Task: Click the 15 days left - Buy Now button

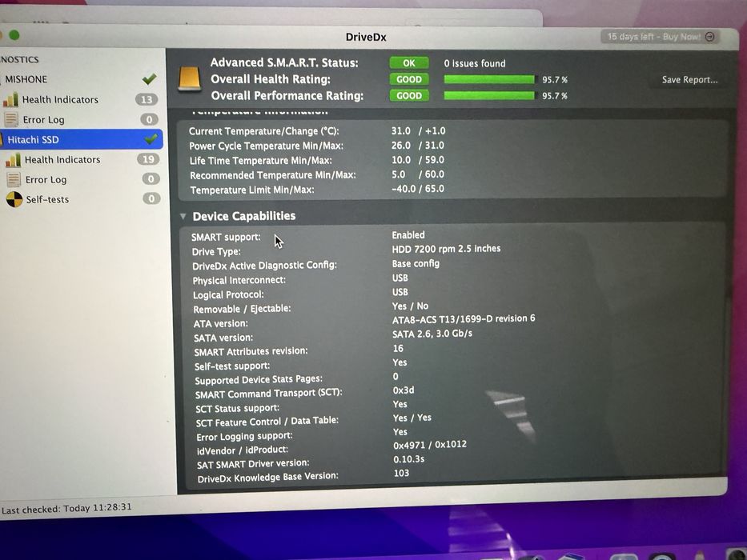Action: (660, 37)
